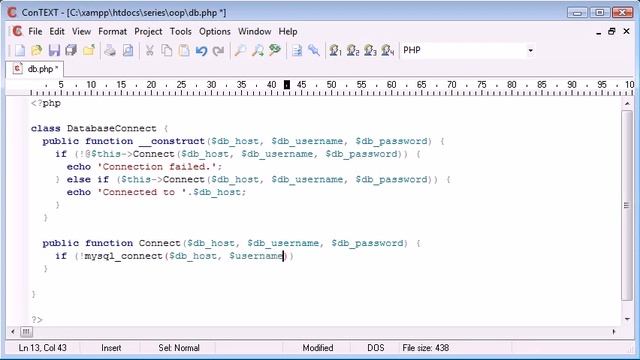Click the Close file folder icon

pos(89,51)
